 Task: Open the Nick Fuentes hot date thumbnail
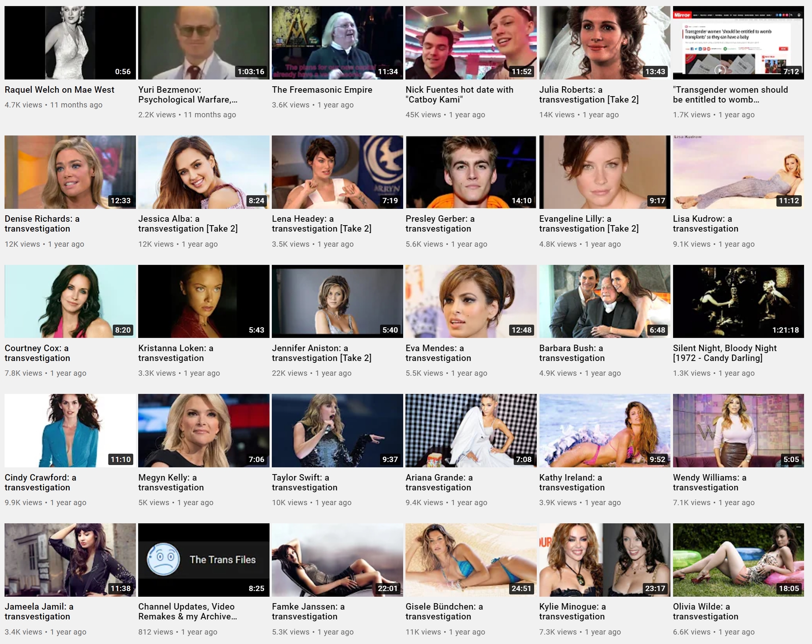(471, 43)
